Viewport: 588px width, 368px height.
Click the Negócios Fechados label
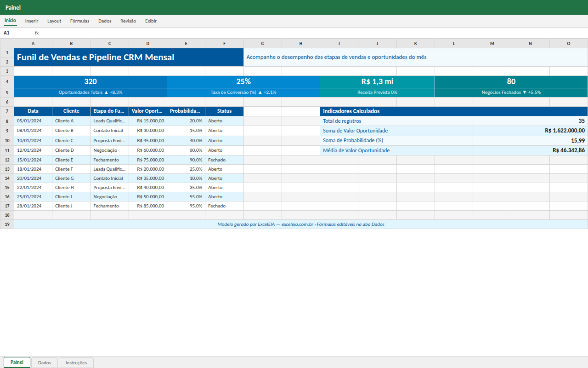[x=511, y=92]
